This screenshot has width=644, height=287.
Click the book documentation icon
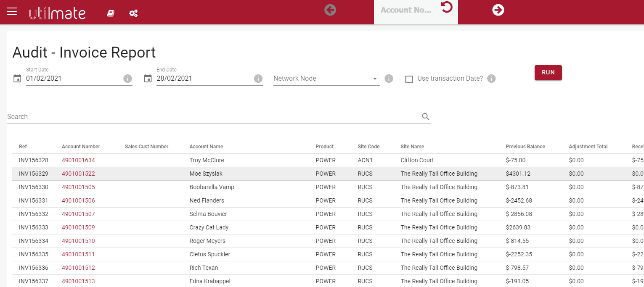[111, 13]
